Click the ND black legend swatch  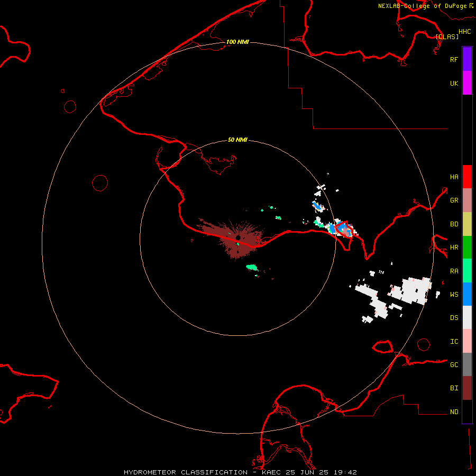click(x=467, y=411)
